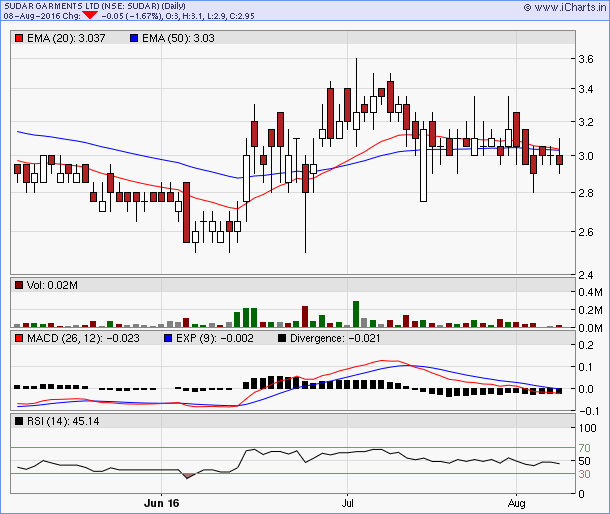The image size is (610, 514).
Task: Click the 3.6 price axis label
Action: [585, 59]
